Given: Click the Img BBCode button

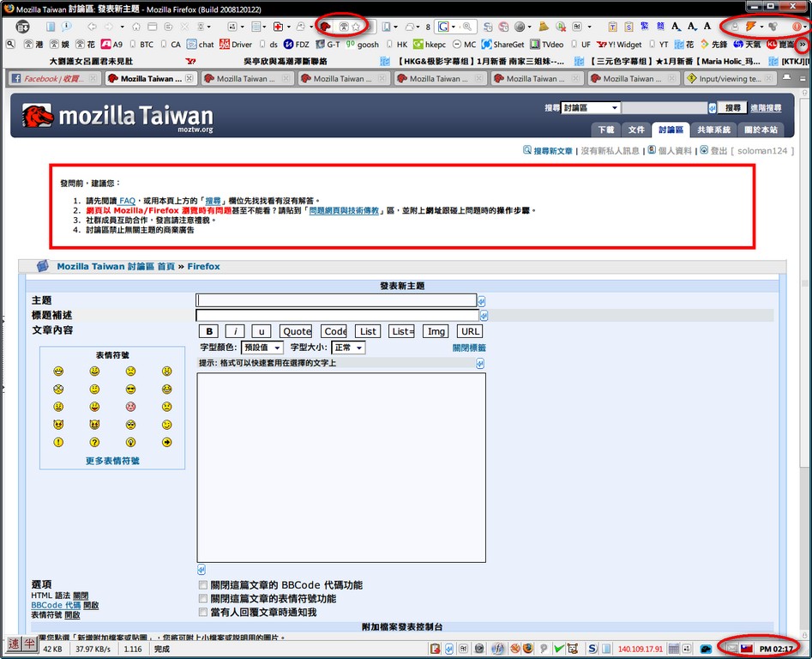Looking at the screenshot, I should 436,331.
